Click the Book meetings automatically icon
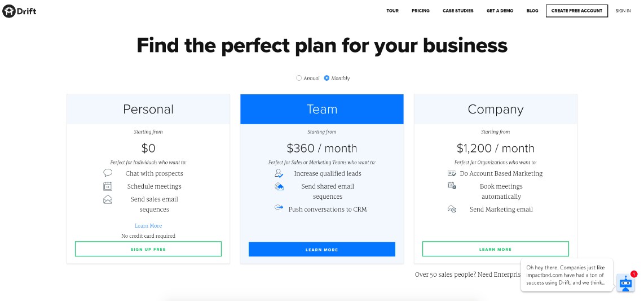 [452, 186]
